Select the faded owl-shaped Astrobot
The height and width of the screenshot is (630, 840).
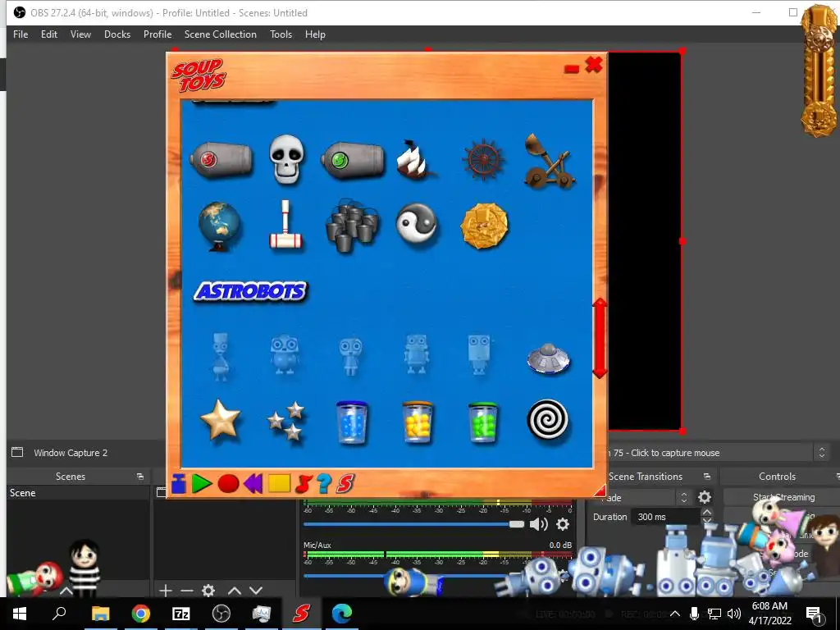(x=285, y=354)
